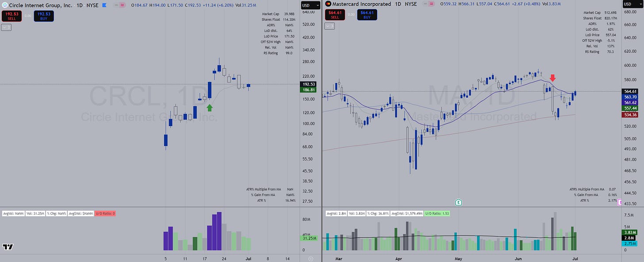Image resolution: width=644 pixels, height=262 pixels.
Task: Click '% Chg: 36.81%' on the Mastercard volume pane
Action: tap(378, 213)
